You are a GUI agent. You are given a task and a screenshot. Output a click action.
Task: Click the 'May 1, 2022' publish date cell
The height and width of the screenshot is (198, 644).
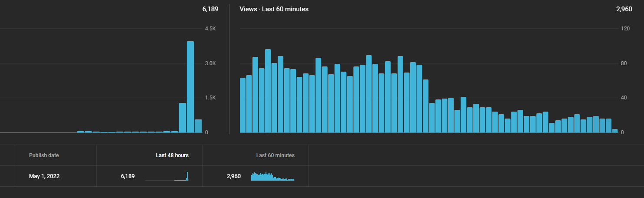[44, 176]
